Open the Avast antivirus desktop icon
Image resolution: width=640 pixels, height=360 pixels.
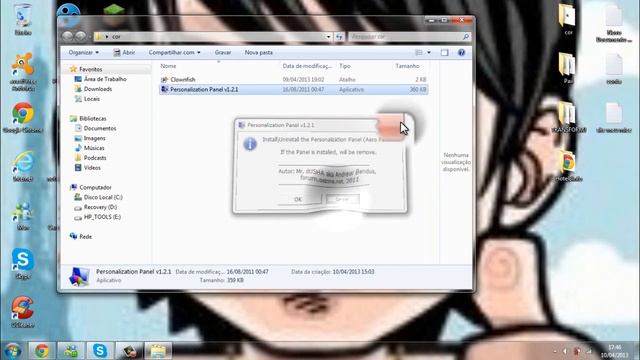(23, 71)
